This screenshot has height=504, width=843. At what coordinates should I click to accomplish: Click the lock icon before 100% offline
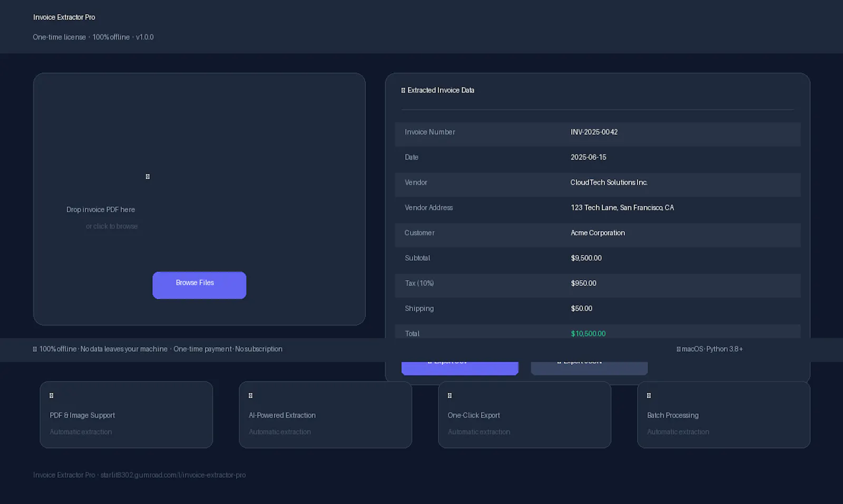coord(35,349)
